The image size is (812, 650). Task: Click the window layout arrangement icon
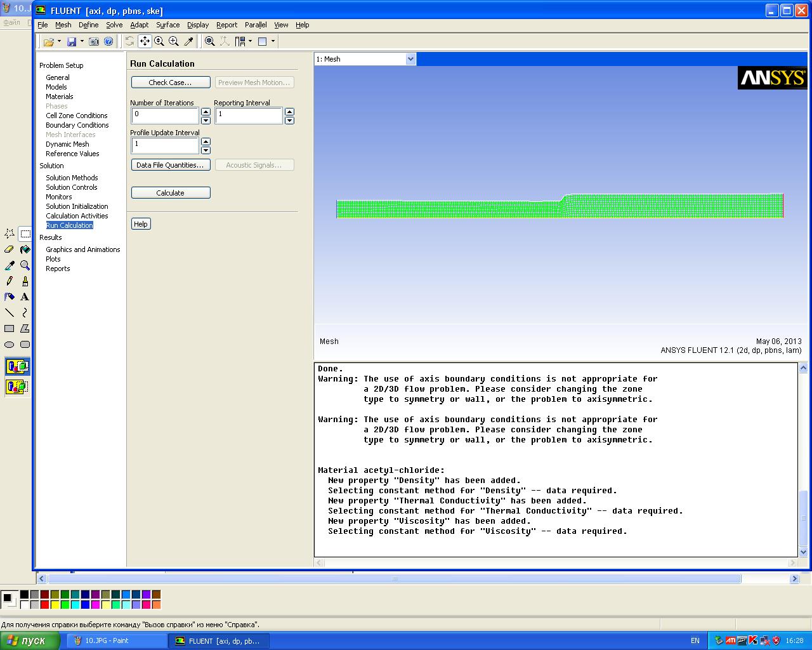point(240,41)
